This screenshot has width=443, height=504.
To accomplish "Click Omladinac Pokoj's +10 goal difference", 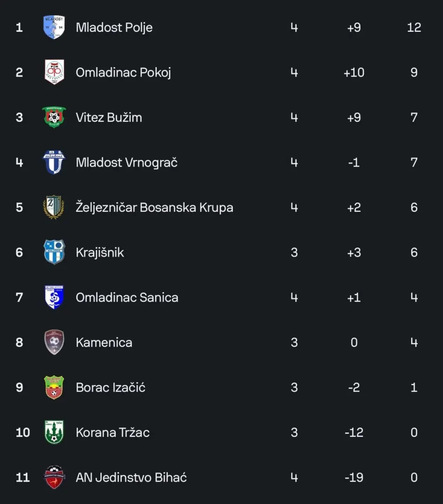I will coord(354,72).
